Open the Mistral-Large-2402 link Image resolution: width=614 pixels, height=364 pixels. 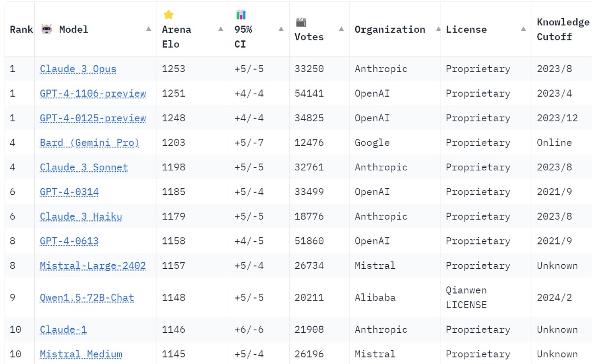click(x=93, y=265)
